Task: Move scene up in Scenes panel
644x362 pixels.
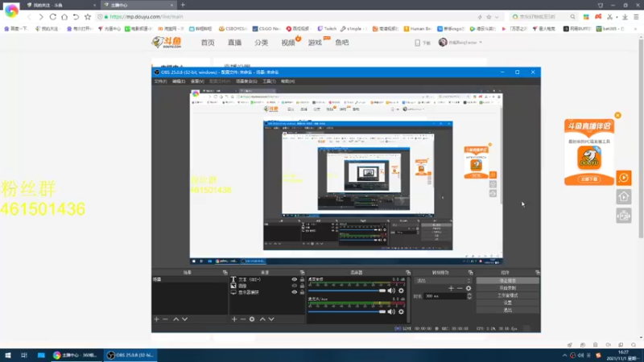Action: coord(175,319)
